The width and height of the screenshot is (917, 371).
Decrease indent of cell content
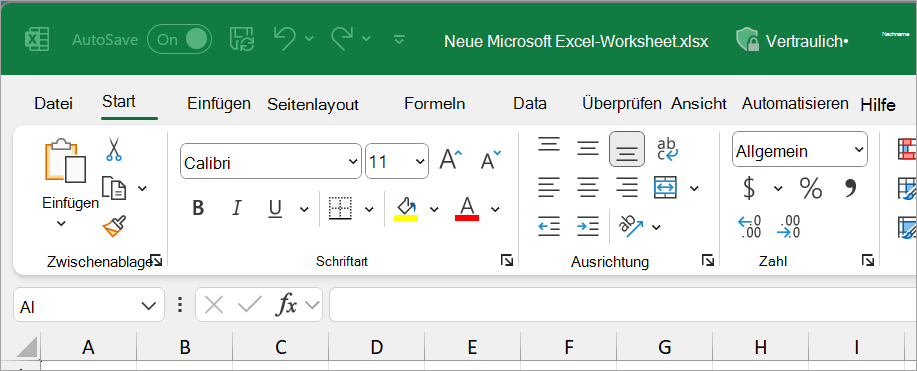(549, 226)
